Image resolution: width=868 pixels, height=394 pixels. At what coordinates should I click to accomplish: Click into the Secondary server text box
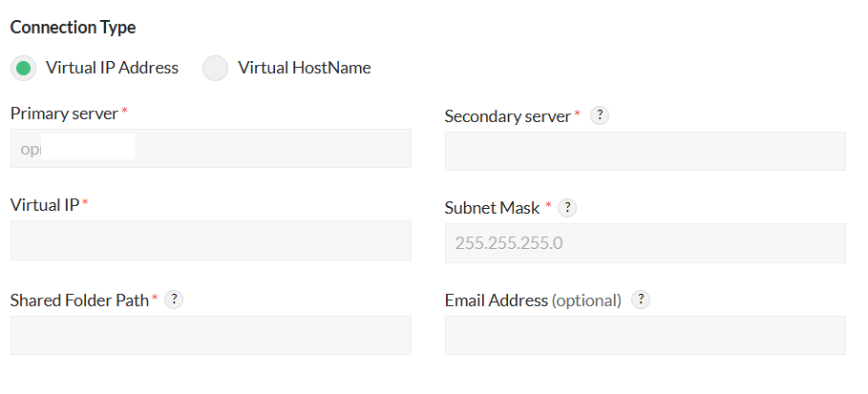pos(645,151)
